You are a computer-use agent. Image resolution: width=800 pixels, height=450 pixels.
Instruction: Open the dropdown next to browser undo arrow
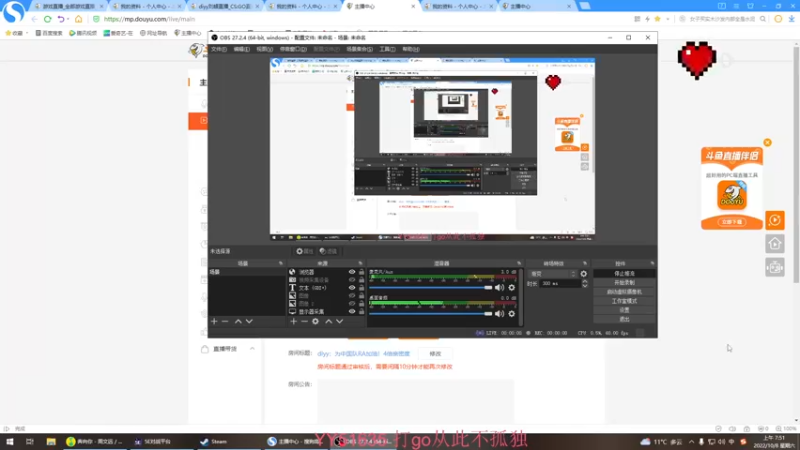pyautogui.click(x=68, y=19)
